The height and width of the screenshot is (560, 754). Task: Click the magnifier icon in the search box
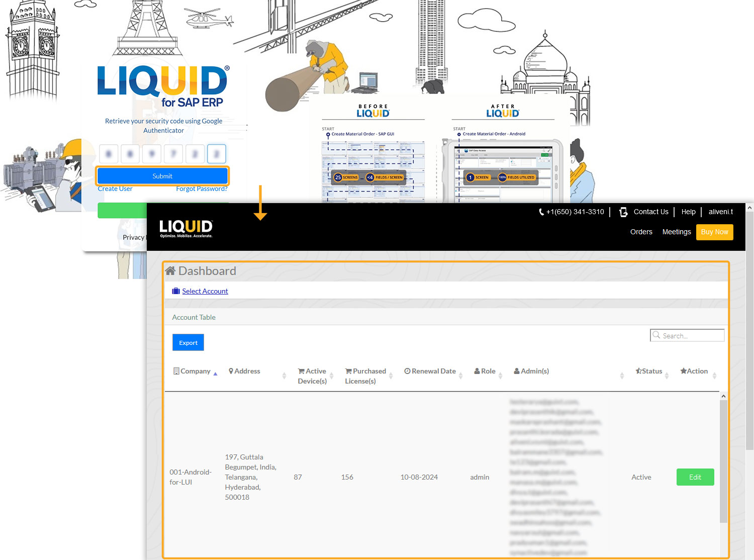pos(656,335)
